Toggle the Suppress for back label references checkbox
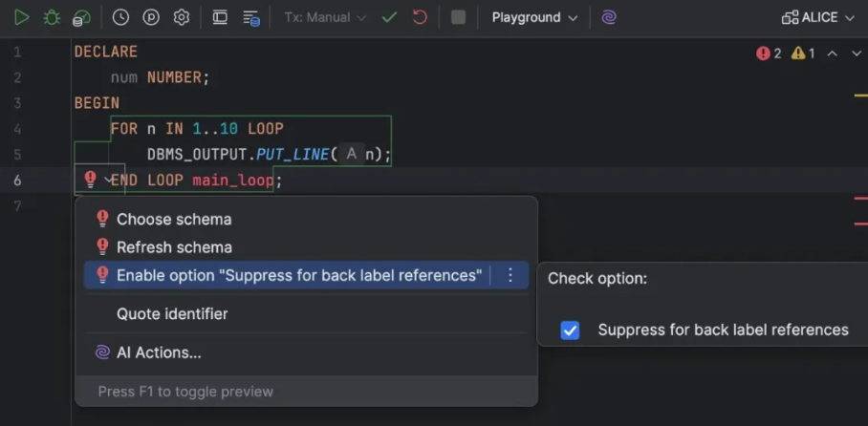Viewport: 868px width, 426px height. (570, 330)
